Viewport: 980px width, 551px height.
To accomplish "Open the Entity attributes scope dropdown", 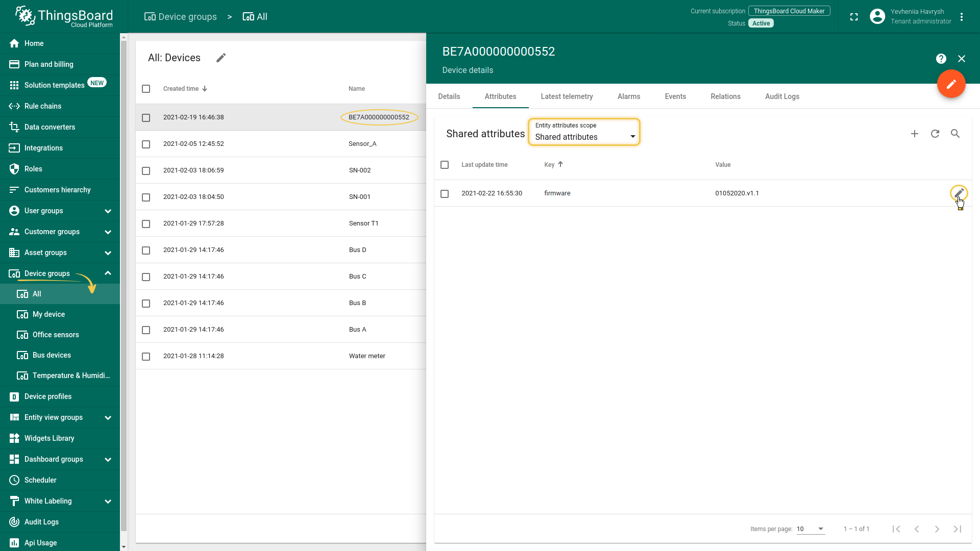I will (584, 133).
